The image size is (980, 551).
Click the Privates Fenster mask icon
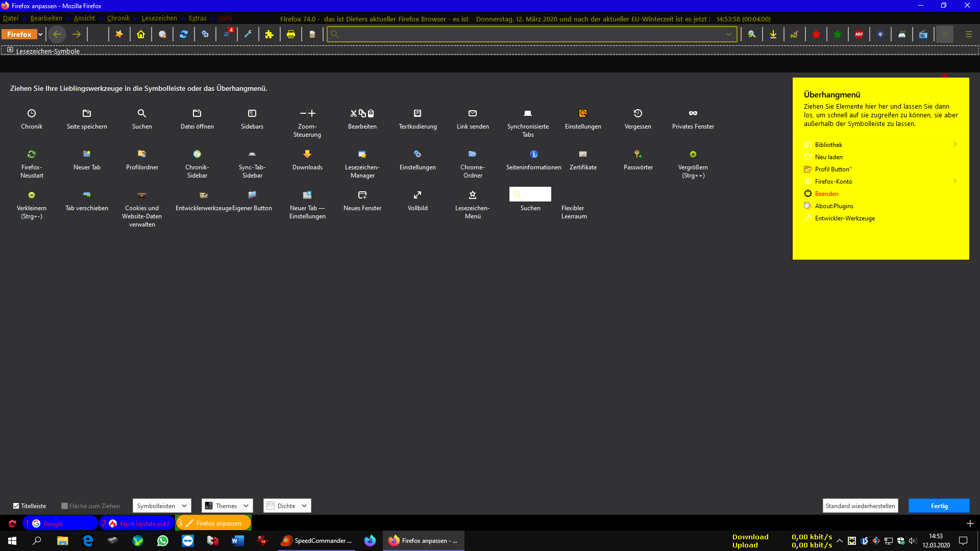(693, 113)
